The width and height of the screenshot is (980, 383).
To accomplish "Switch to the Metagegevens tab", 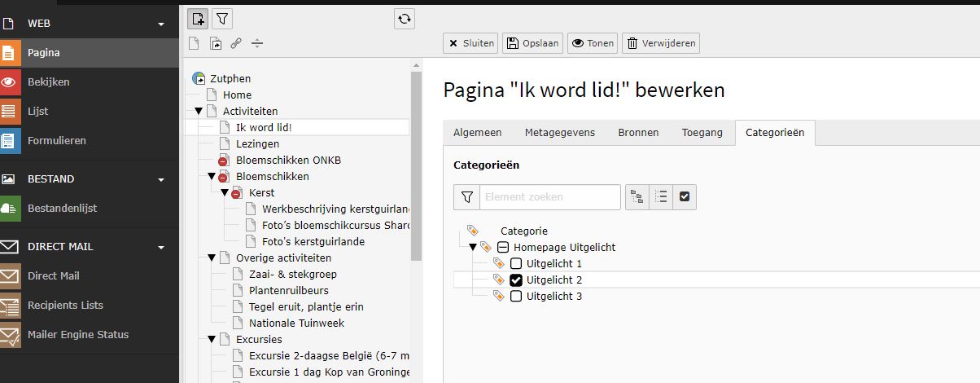I will (x=559, y=133).
